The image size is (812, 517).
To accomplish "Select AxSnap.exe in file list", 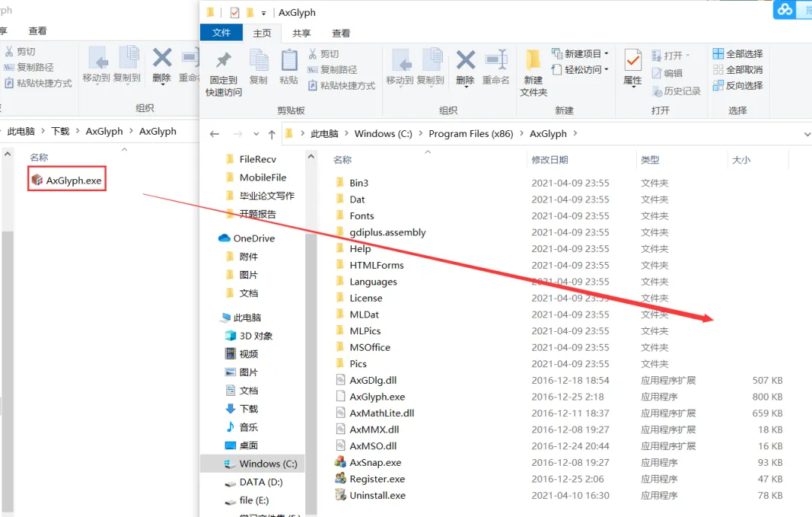I will [x=368, y=462].
